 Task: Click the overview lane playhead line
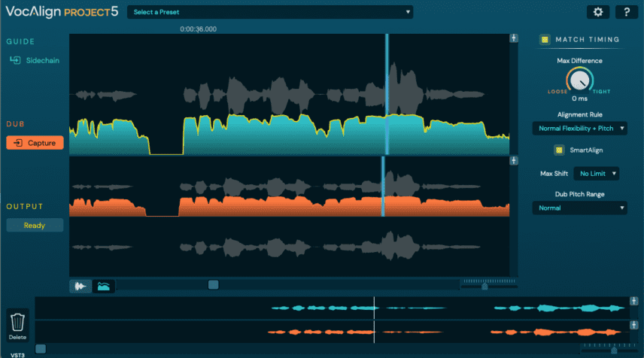click(374, 320)
